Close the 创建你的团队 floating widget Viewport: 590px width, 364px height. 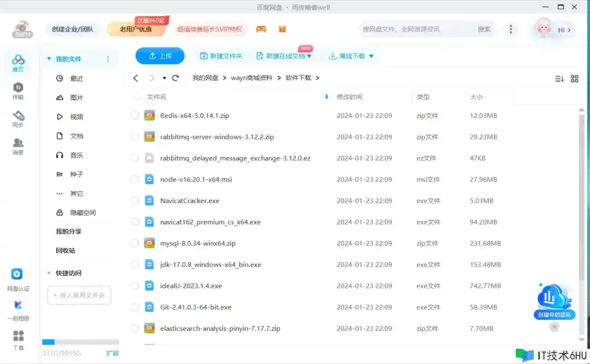coord(555,327)
